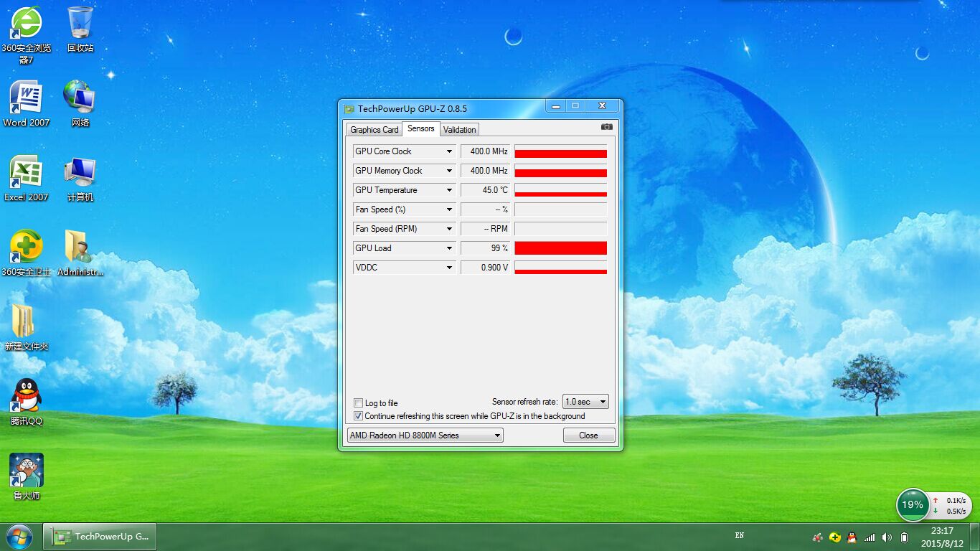Switch to the Validation tab
The image size is (980, 551).
459,130
